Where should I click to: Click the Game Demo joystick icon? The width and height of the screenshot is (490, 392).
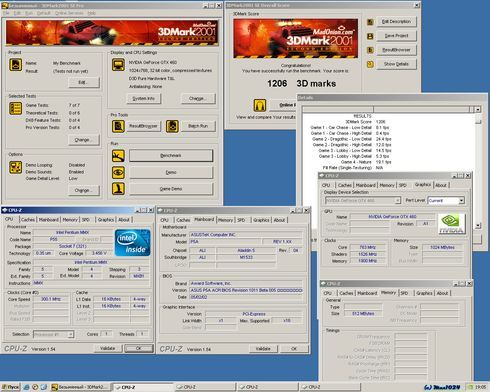point(118,189)
